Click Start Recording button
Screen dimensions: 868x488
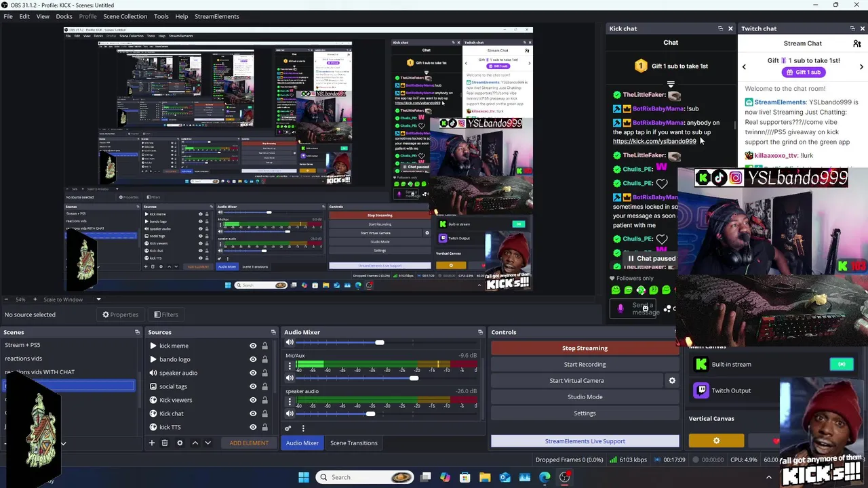click(x=585, y=364)
